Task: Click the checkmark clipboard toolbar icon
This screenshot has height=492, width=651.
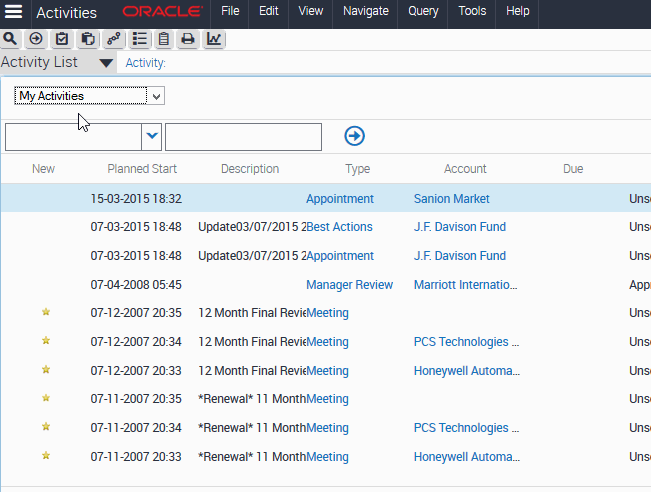Action: pos(62,39)
